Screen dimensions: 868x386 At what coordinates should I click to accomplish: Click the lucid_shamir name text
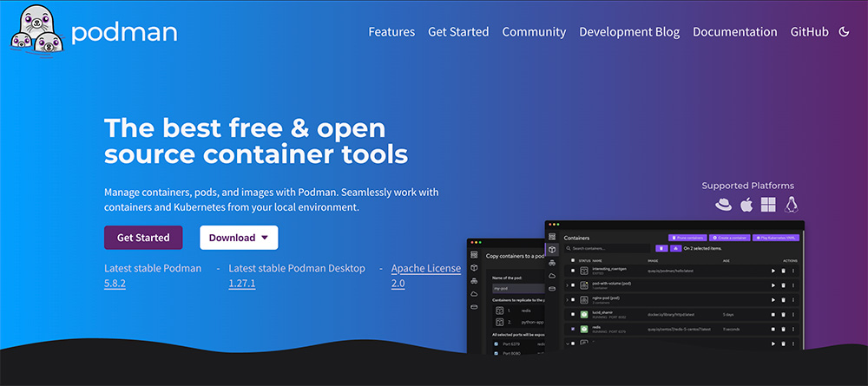(602, 312)
